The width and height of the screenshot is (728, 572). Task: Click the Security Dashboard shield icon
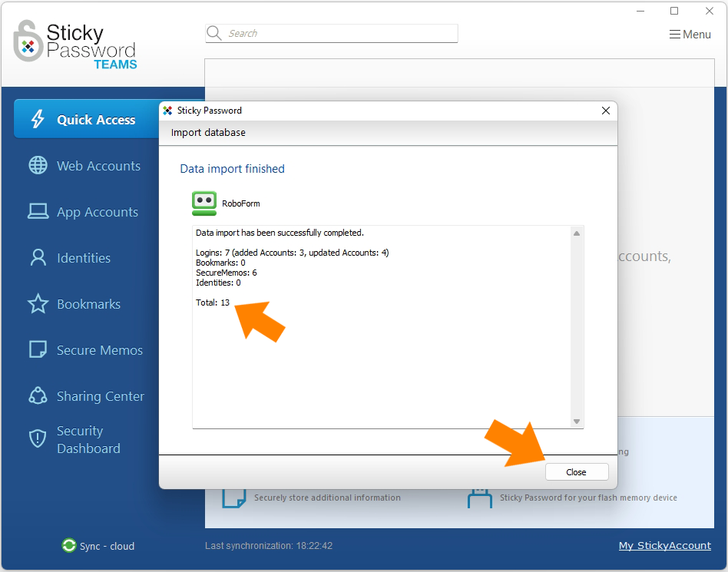coord(38,438)
